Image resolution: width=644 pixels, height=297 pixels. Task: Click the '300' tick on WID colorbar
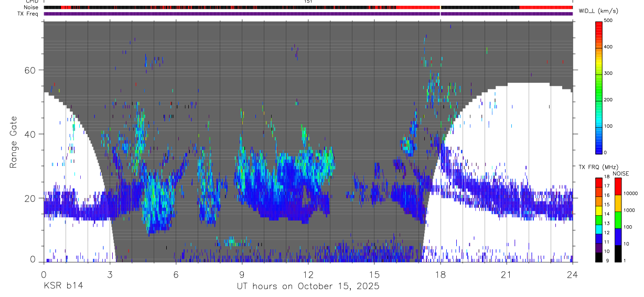(x=608, y=73)
